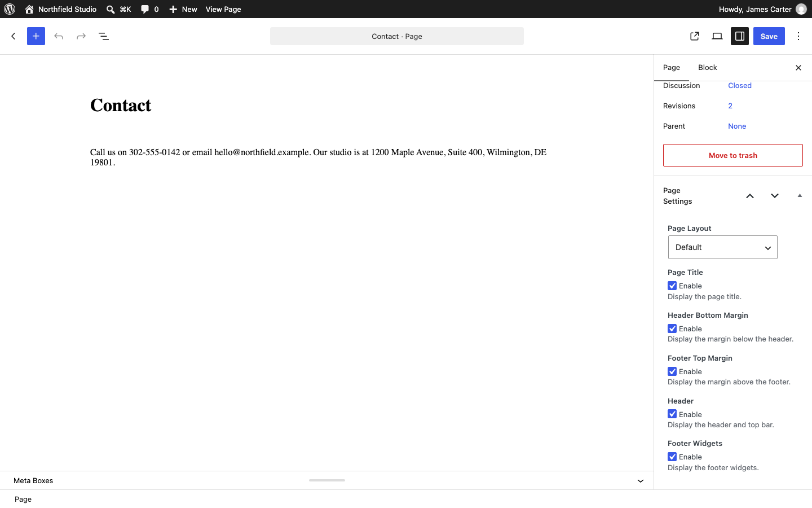Click the New content plus item

(183, 9)
